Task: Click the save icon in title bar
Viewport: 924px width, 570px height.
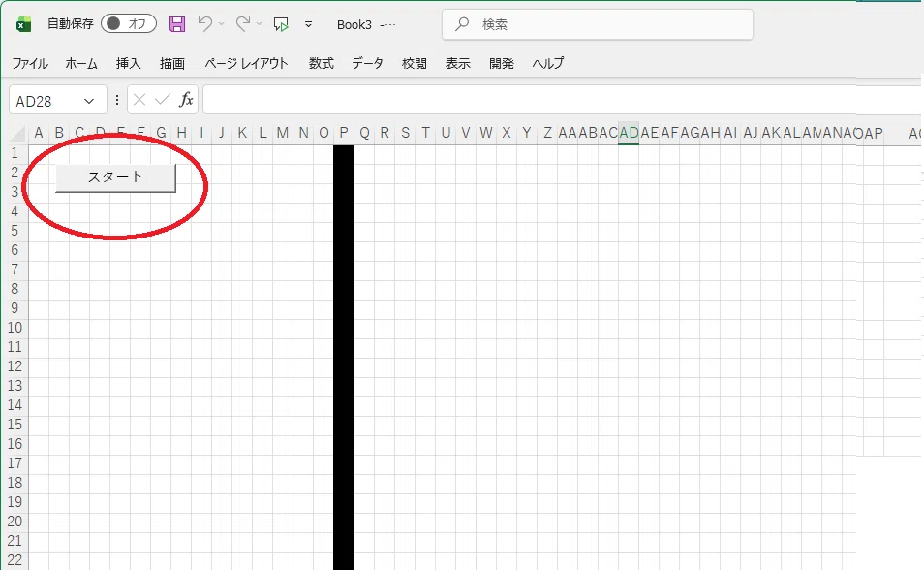Action: click(177, 24)
